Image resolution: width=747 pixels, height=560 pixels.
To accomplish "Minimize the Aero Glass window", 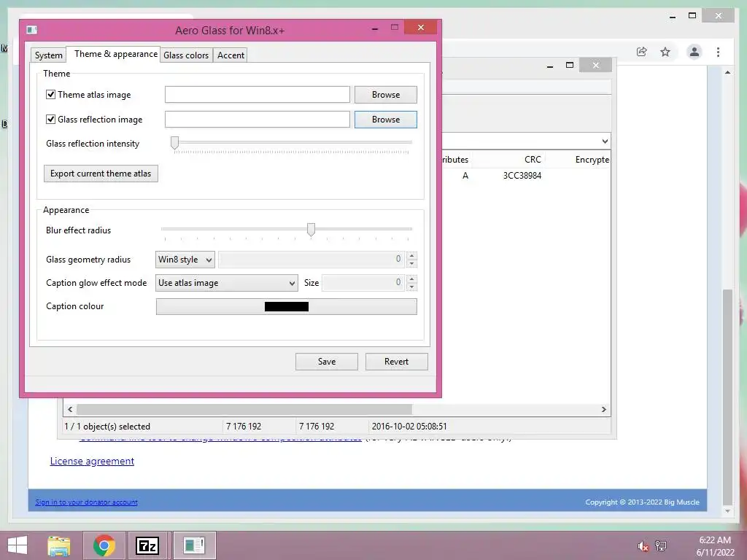I will point(375,28).
